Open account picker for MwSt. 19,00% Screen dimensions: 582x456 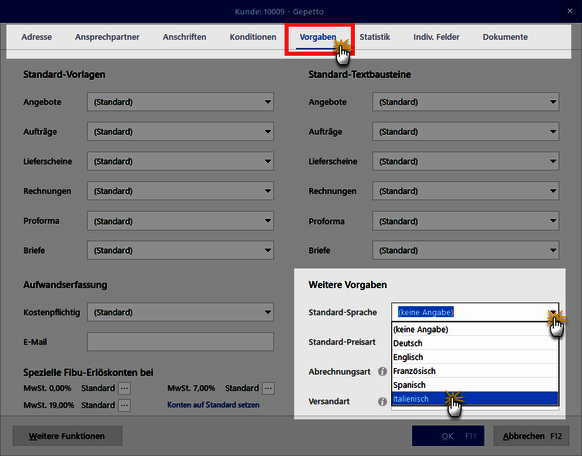point(124,405)
